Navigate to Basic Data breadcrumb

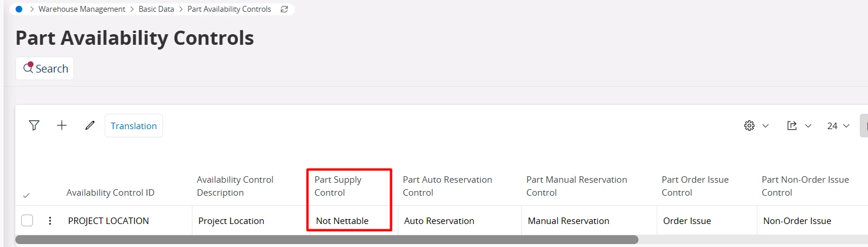(x=157, y=9)
